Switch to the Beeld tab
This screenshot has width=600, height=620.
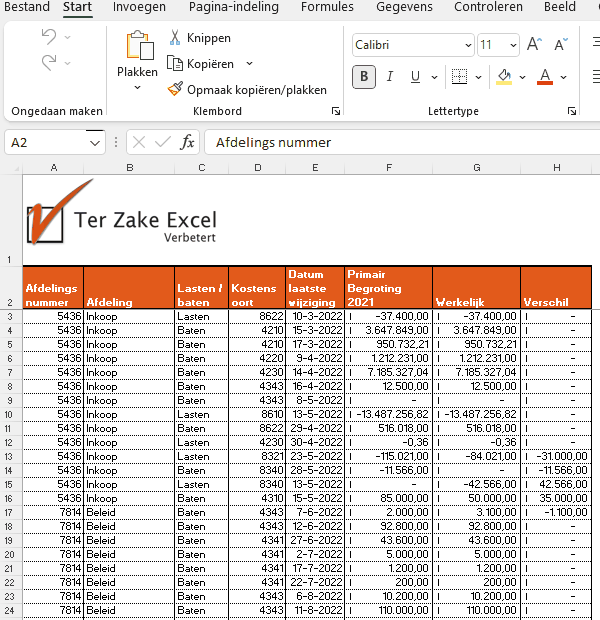560,7
